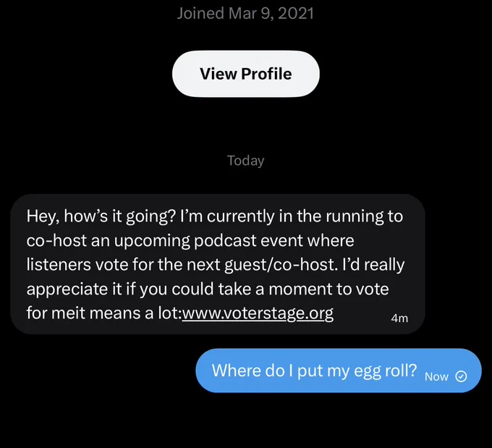Select the Today date separator
Image resolution: width=492 pixels, height=448 pixels.
[x=246, y=161]
